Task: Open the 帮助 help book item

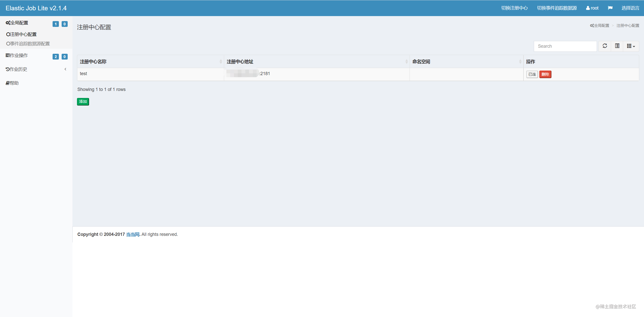Action: coord(12,83)
